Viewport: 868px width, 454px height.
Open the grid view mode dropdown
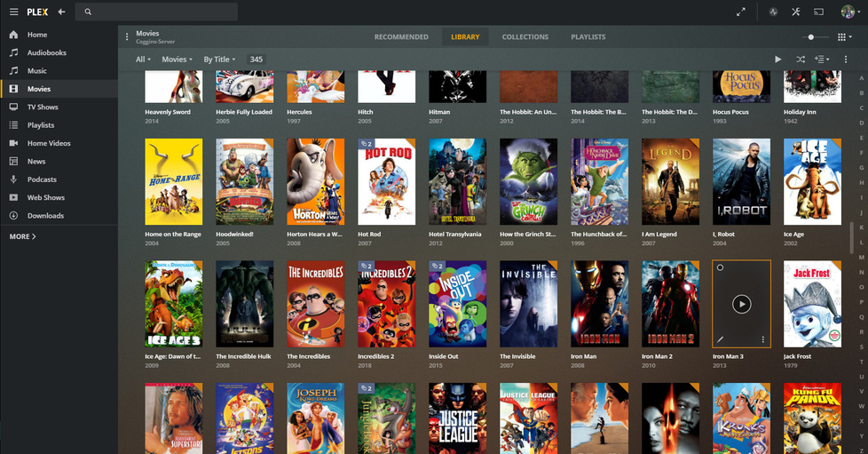point(844,37)
